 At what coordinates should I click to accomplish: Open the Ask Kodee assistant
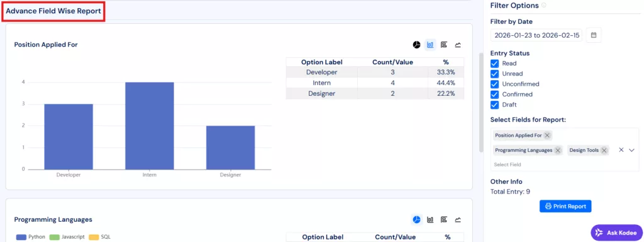pos(616,233)
